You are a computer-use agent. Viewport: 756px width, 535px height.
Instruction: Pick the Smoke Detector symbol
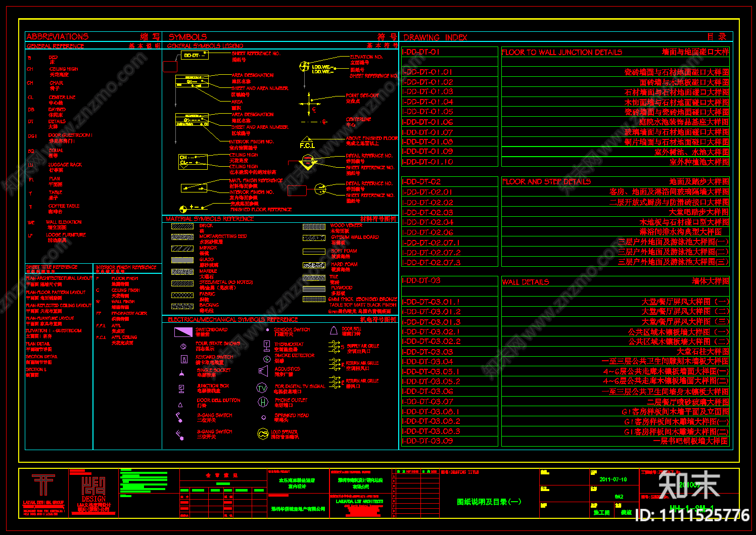[267, 359]
